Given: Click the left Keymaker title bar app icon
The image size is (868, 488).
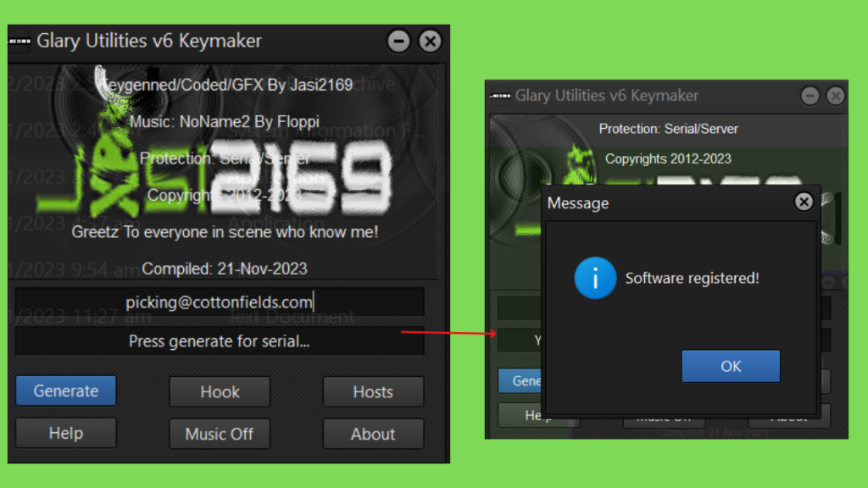Looking at the screenshot, I should (x=19, y=41).
